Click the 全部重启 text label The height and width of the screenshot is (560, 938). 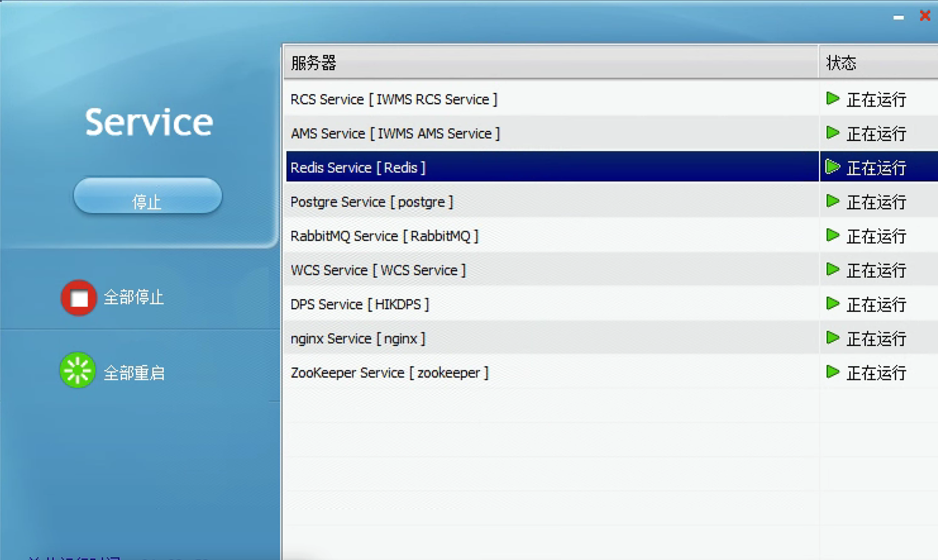click(134, 373)
